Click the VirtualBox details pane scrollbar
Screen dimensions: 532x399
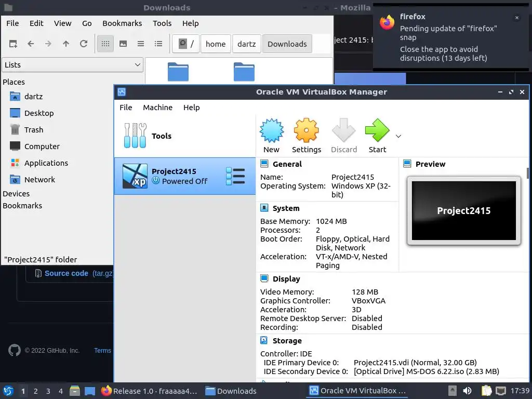tap(528, 173)
